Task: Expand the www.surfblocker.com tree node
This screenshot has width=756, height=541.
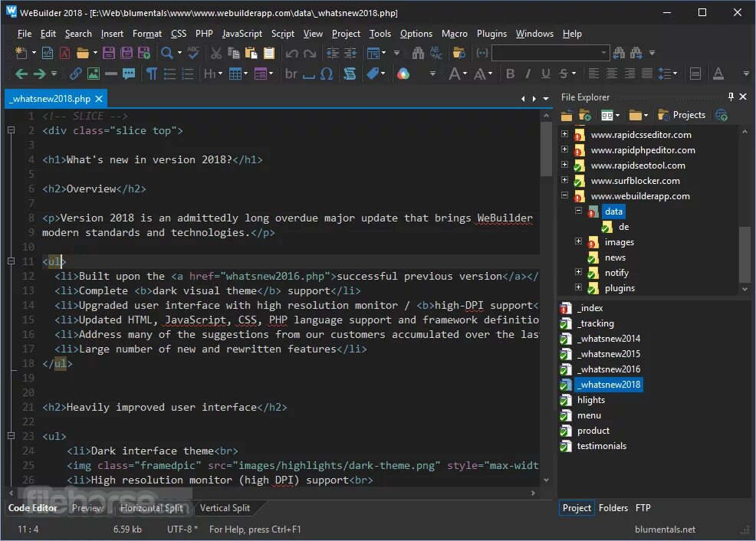Action: (x=564, y=179)
